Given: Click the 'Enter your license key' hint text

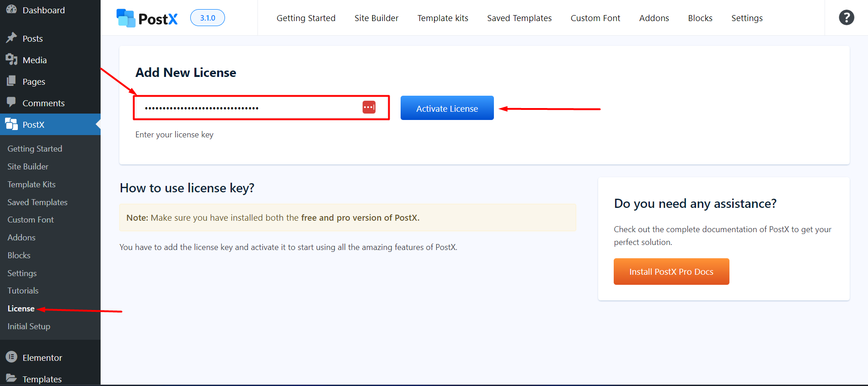Looking at the screenshot, I should pos(174,134).
